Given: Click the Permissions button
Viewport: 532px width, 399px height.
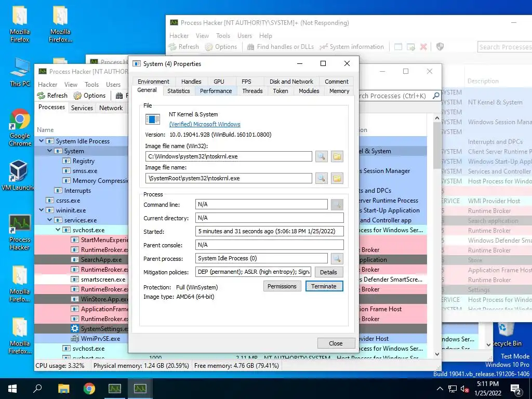Looking at the screenshot, I should pyautogui.click(x=282, y=286).
